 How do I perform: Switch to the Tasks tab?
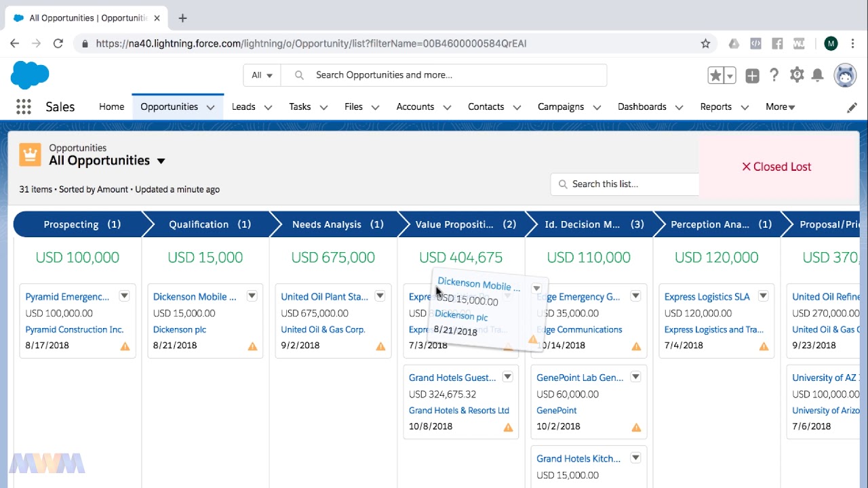(300, 106)
